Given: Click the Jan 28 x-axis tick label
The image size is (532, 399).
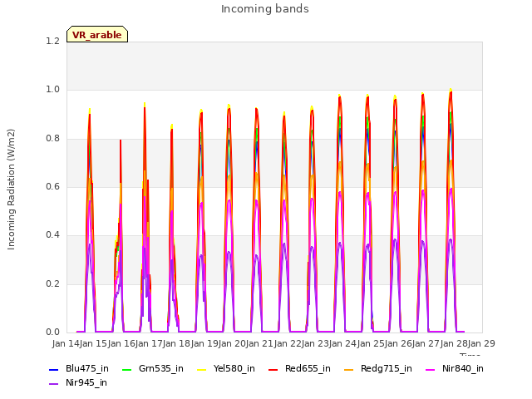Looking at the screenshot, I should point(454,343).
